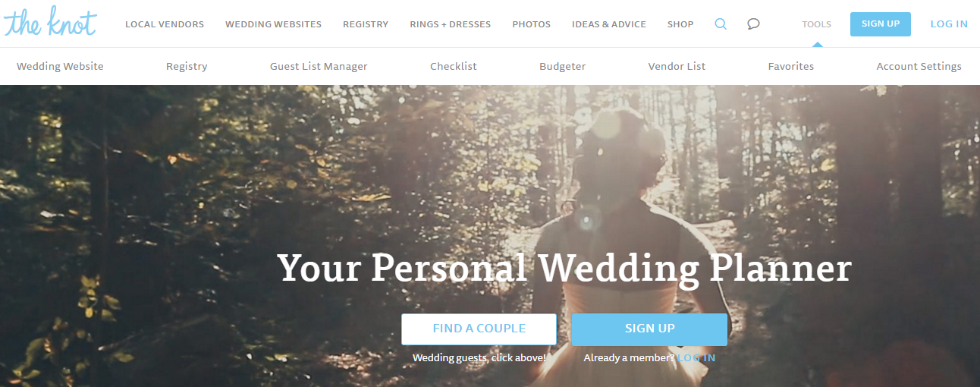The width and height of the screenshot is (980, 387).
Task: Go to Registry in top navigation
Action: pyautogui.click(x=366, y=24)
